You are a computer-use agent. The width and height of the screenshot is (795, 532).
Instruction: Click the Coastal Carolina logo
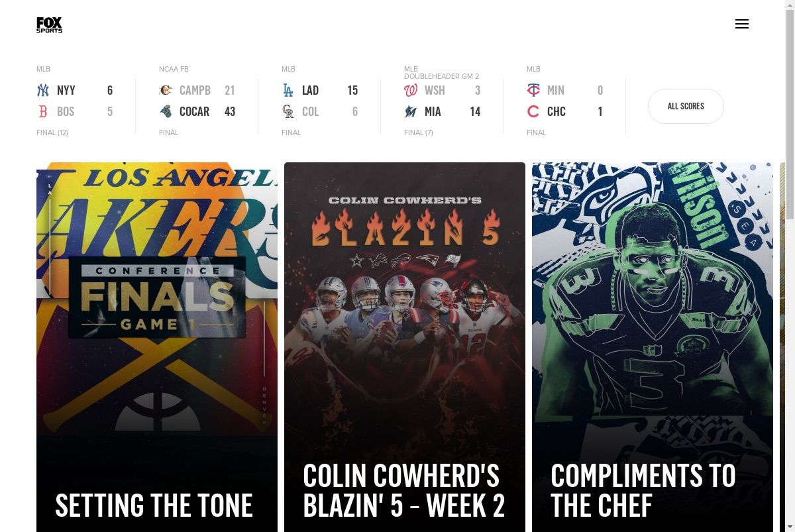166,111
